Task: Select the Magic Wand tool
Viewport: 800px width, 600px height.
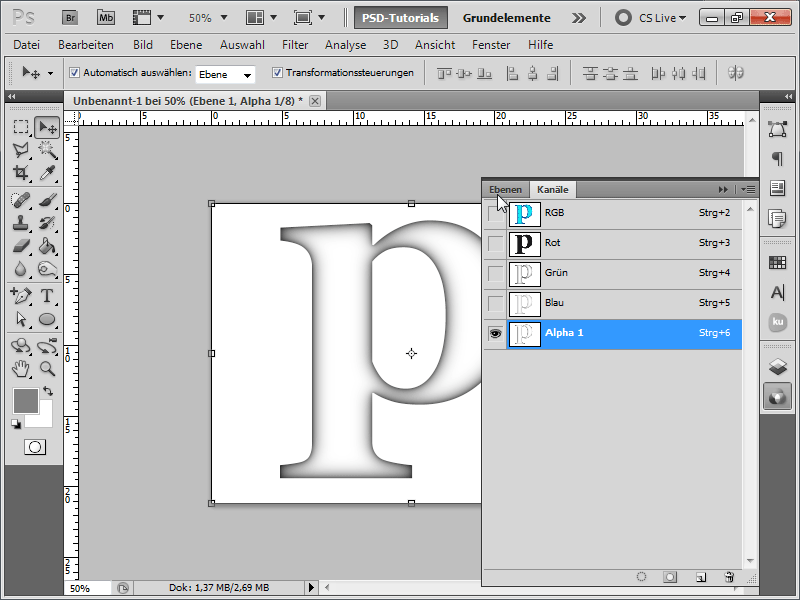Action: point(47,150)
